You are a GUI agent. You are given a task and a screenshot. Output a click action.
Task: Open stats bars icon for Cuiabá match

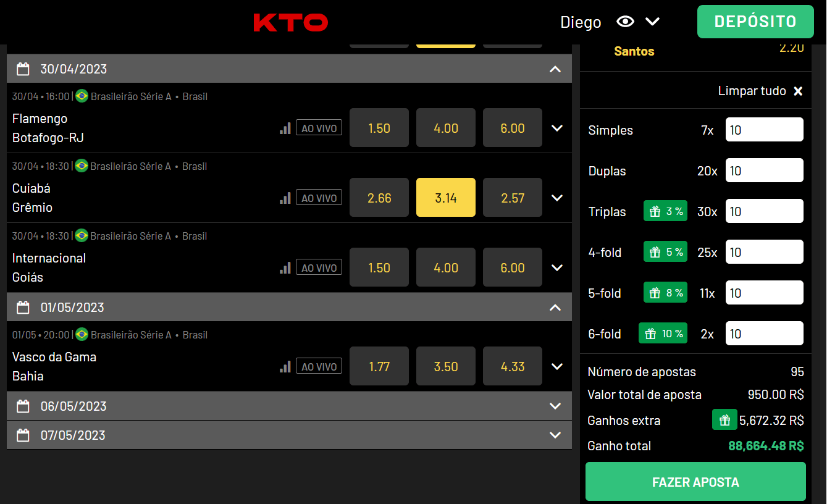coord(285,198)
